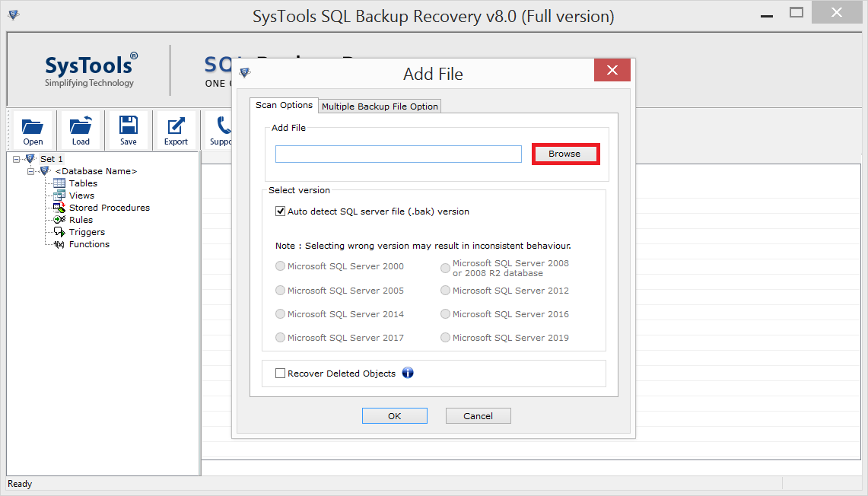The image size is (868, 496).
Task: Select Rules label in tree
Action: coord(81,220)
